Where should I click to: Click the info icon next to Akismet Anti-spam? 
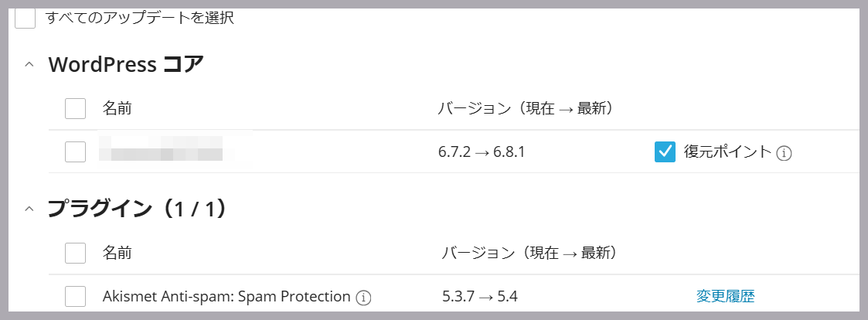pos(363,298)
